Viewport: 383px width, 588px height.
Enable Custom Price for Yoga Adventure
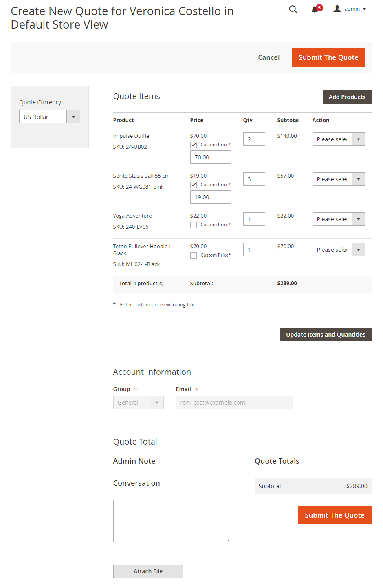pyautogui.click(x=194, y=225)
